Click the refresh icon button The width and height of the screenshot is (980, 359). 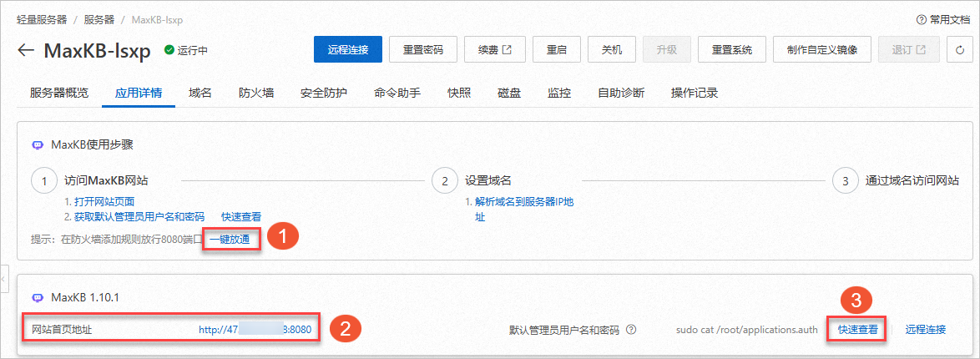[959, 49]
